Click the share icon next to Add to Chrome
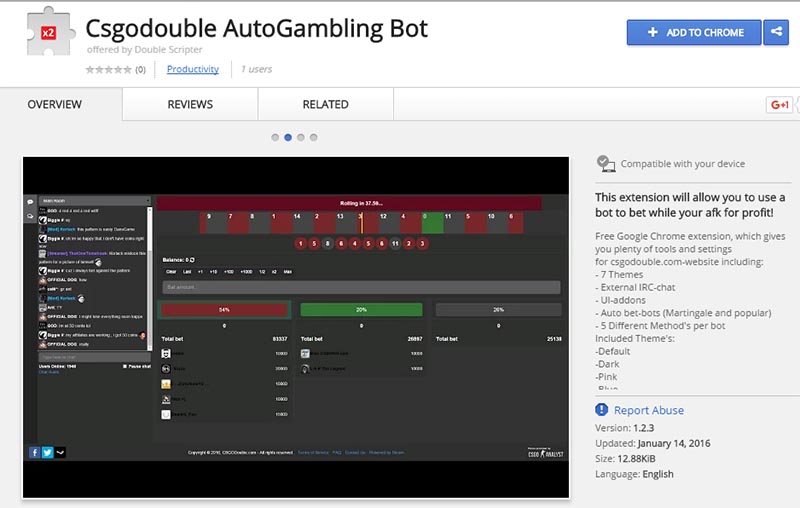 (776, 32)
